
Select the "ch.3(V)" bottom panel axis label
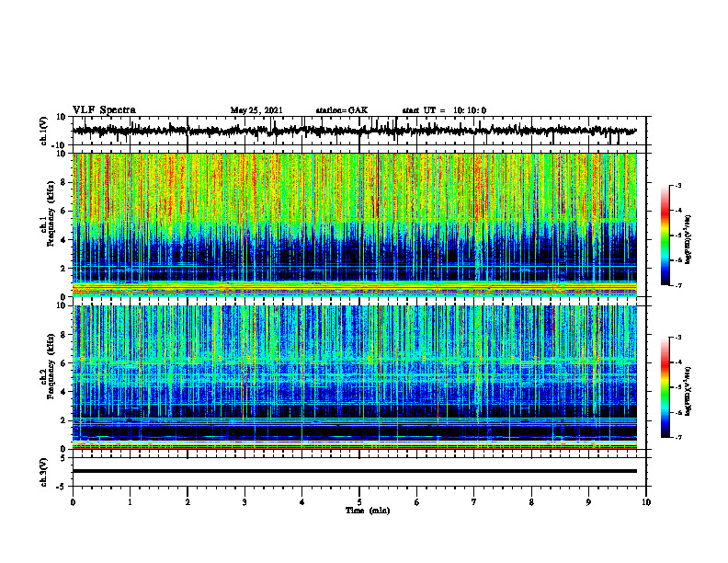click(x=44, y=472)
